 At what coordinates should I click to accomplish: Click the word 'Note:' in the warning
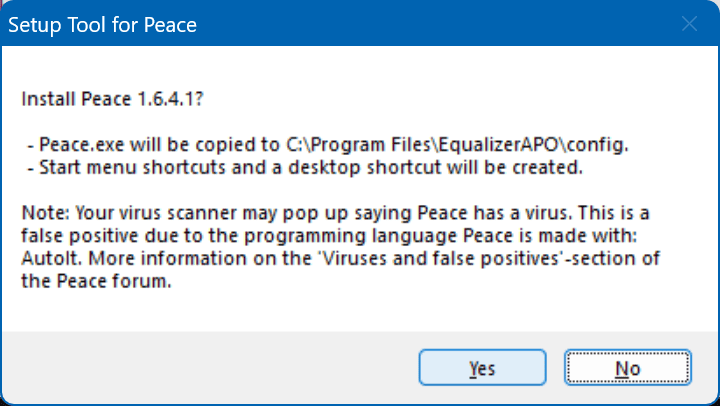pos(43,211)
